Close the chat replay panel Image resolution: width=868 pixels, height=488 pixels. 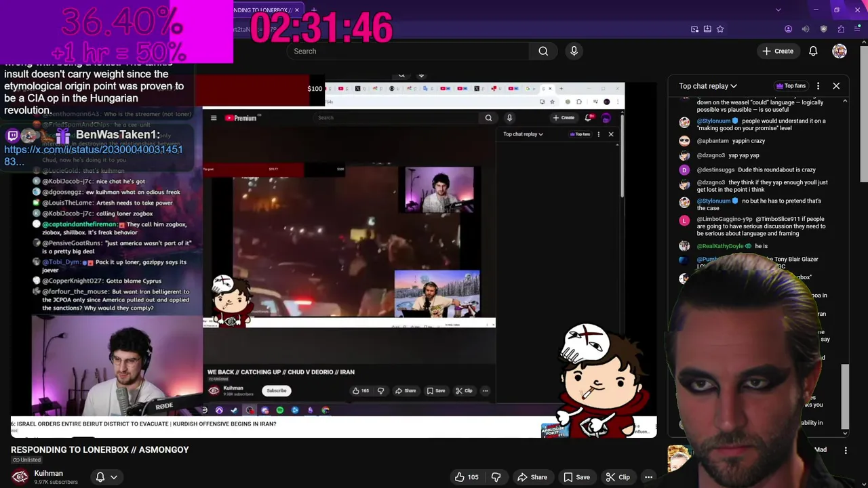pos(836,86)
